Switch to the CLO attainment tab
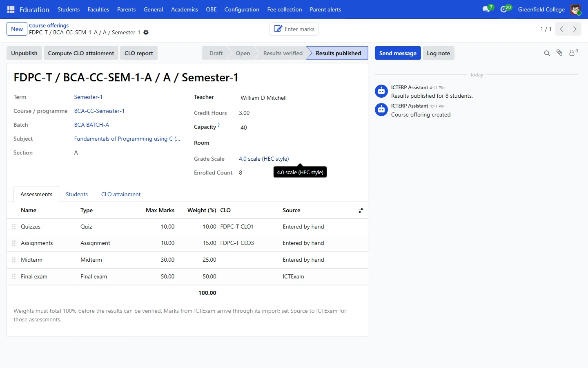 tap(121, 194)
